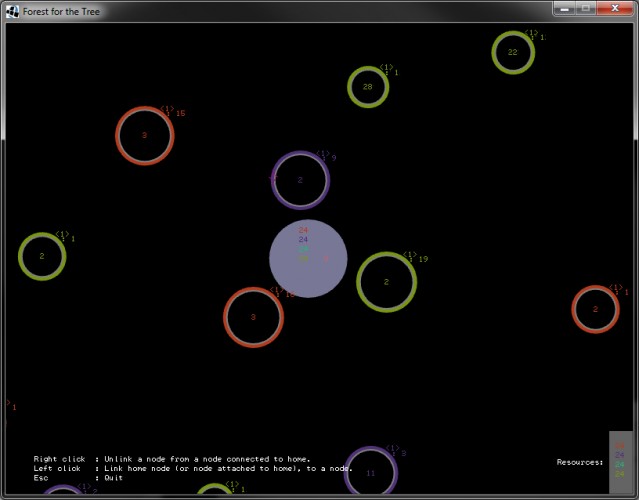
Task: Minimize the Forest for the Tree window
Action: [564, 9]
